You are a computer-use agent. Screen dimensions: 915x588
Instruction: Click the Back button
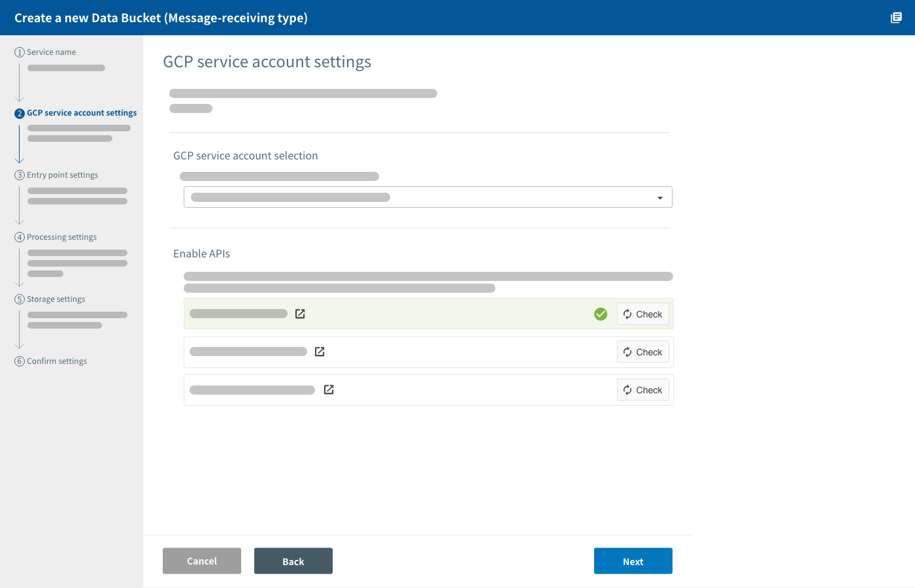click(x=293, y=561)
